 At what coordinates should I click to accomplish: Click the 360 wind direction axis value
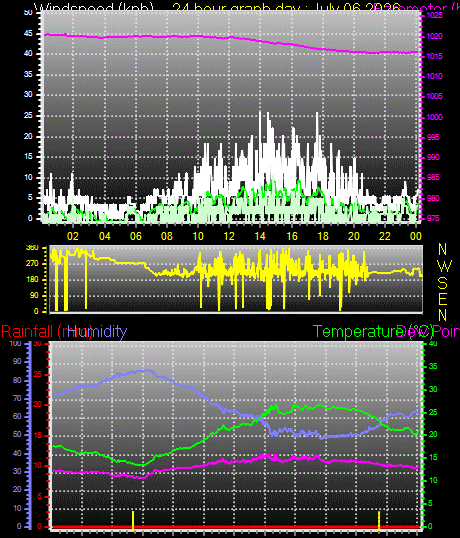coord(32,248)
